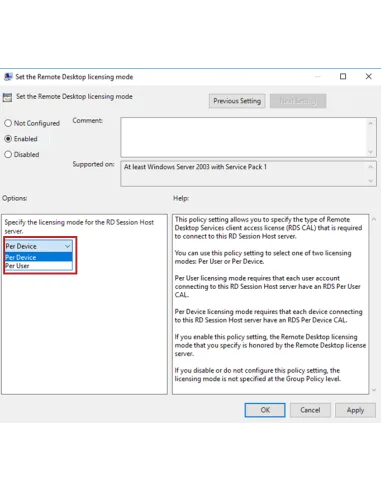
Task: Click the 'Options:' label
Action: (15, 198)
